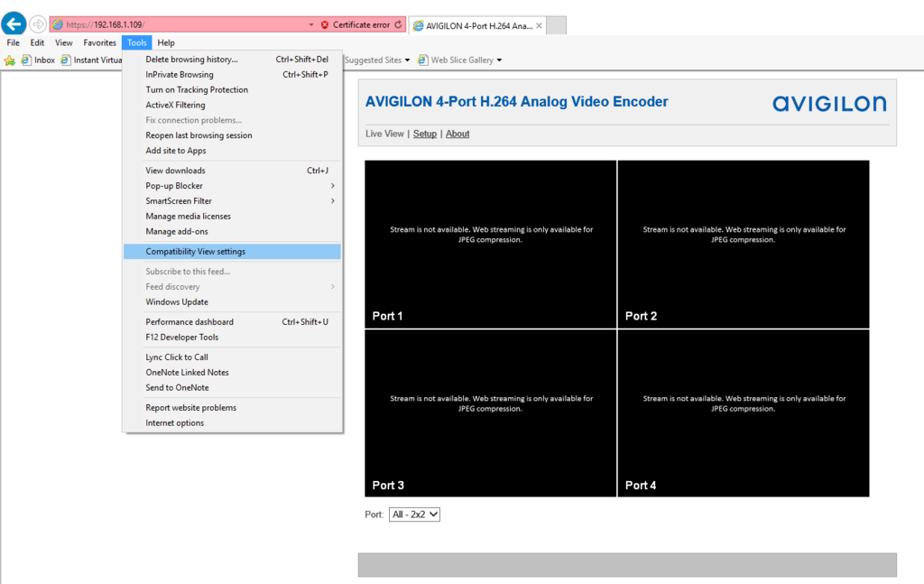Select Lync Click to Call
Image resolution: width=924 pixels, height=584 pixels.
coord(232,357)
